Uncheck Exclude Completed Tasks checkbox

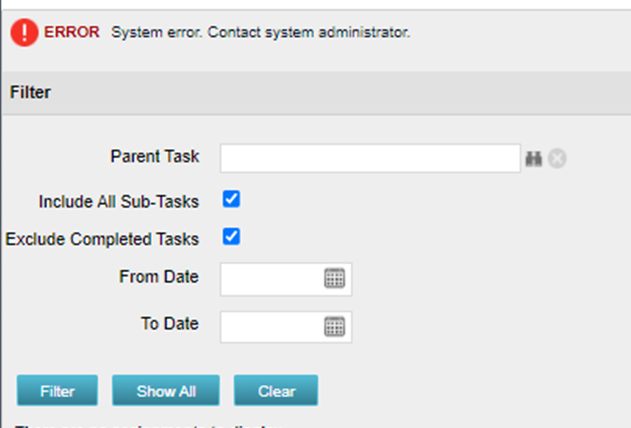coord(231,237)
